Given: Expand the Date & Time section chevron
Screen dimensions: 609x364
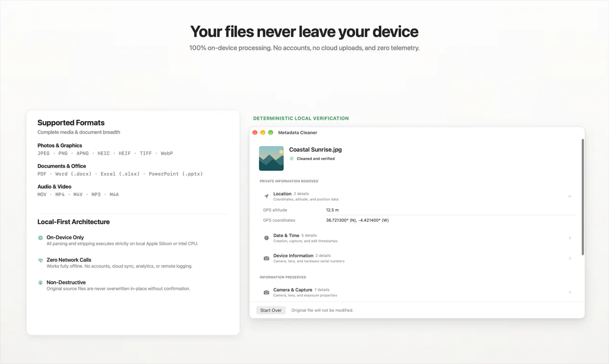Looking at the screenshot, I should point(570,238).
